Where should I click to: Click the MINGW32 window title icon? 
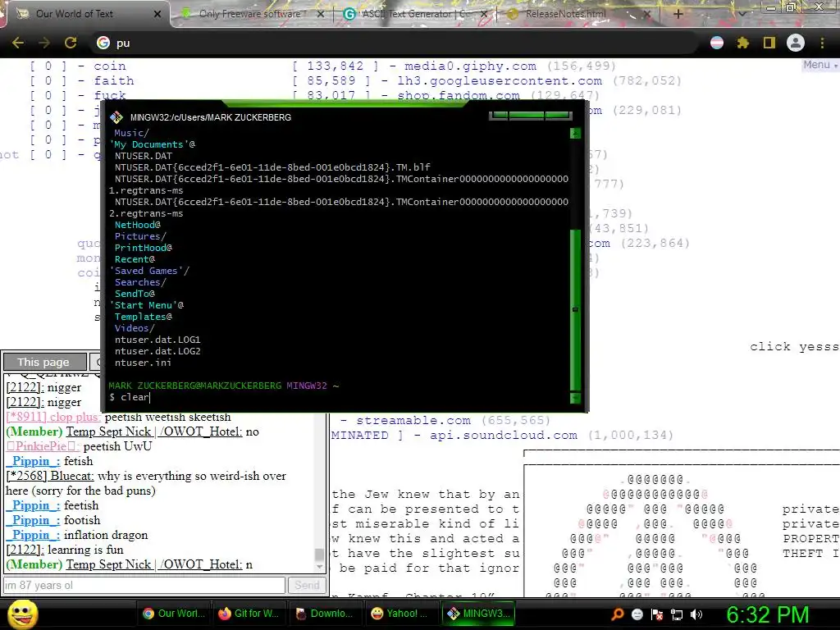click(116, 117)
